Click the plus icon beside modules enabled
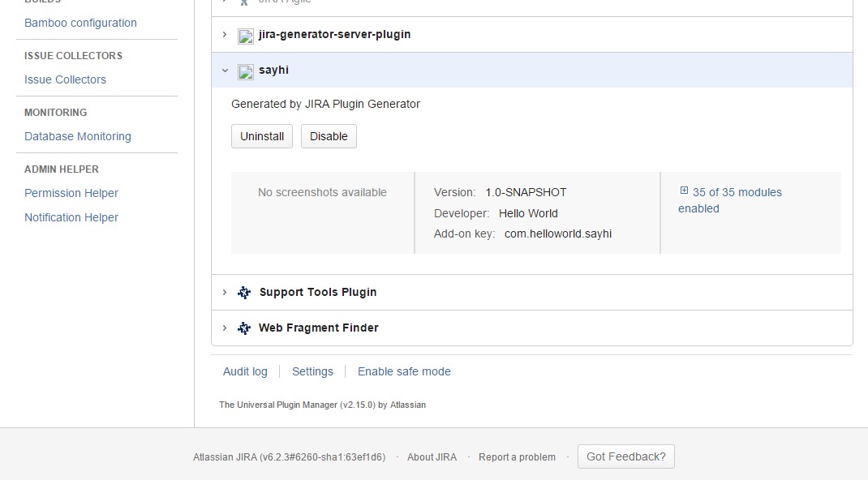868x480 pixels. pos(684,191)
